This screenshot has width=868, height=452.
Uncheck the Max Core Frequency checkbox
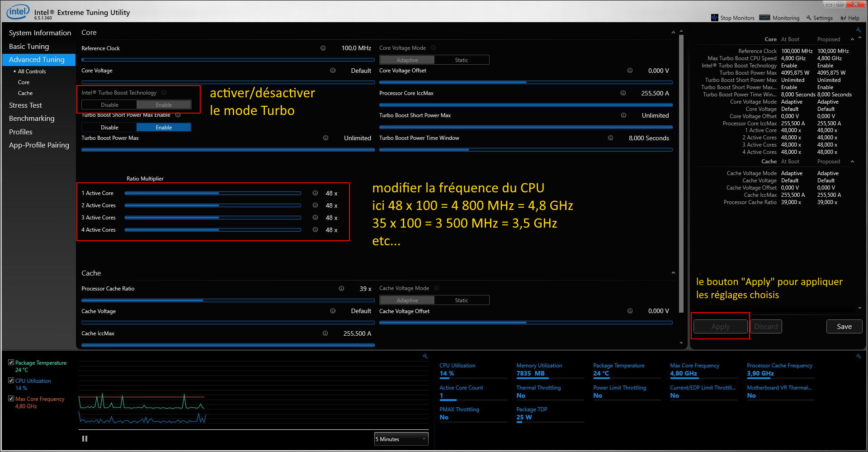tap(11, 399)
